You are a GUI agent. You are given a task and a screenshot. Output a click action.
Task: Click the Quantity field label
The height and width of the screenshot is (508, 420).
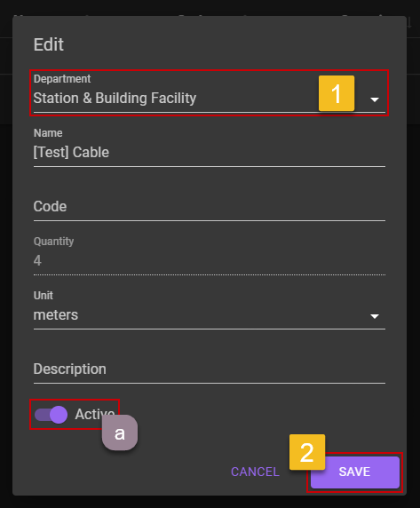click(54, 242)
